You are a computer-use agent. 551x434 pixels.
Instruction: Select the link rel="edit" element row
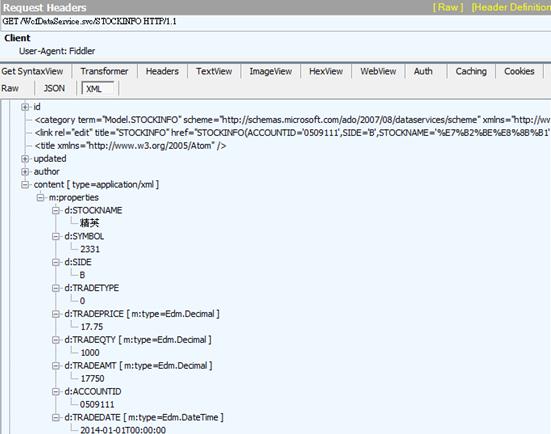pos(292,133)
